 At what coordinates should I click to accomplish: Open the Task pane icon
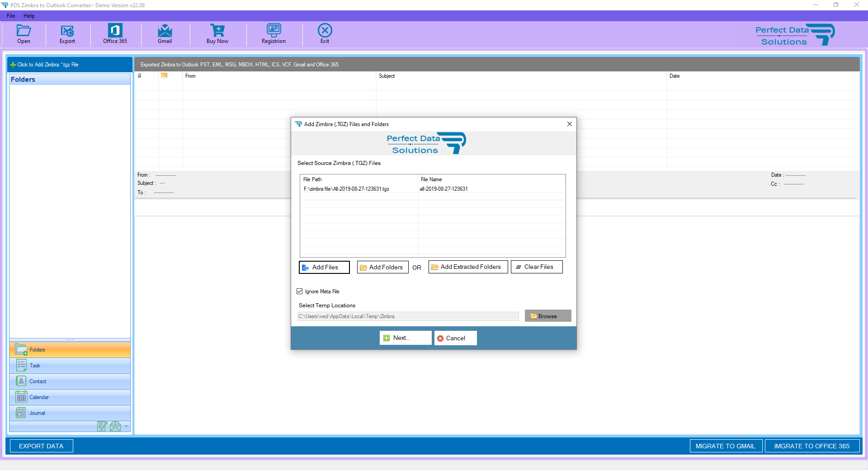[x=21, y=365]
